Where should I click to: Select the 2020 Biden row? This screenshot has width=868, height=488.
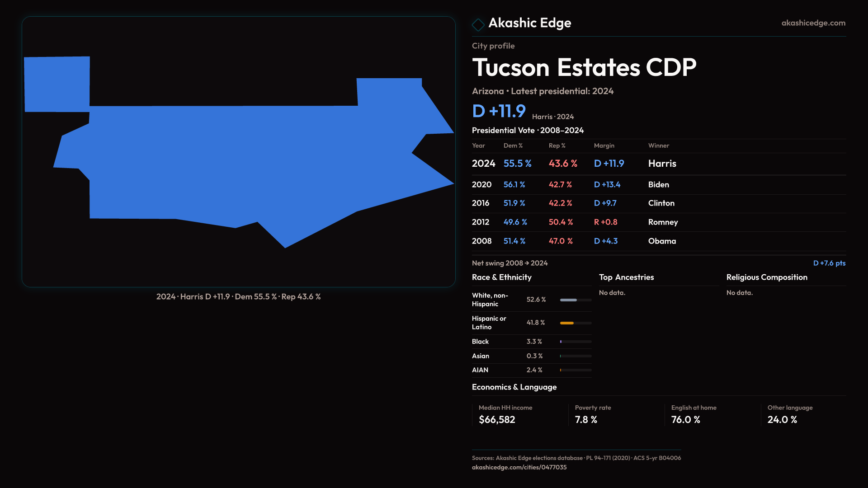[658, 185]
